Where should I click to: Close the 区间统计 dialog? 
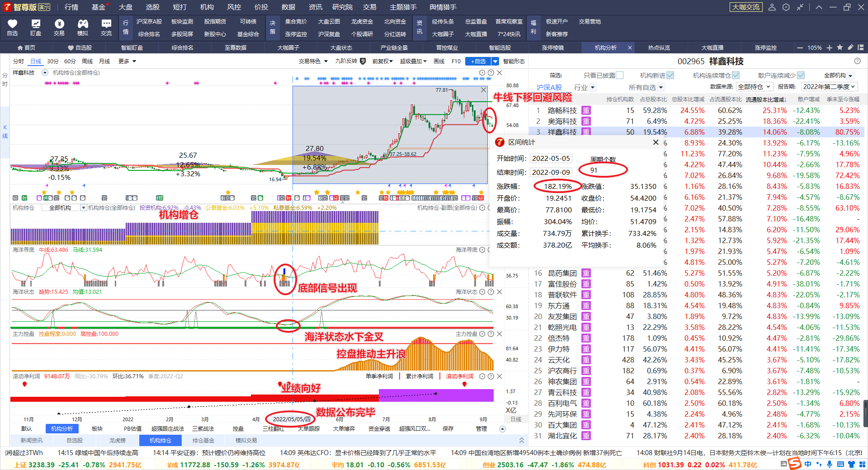(x=656, y=142)
